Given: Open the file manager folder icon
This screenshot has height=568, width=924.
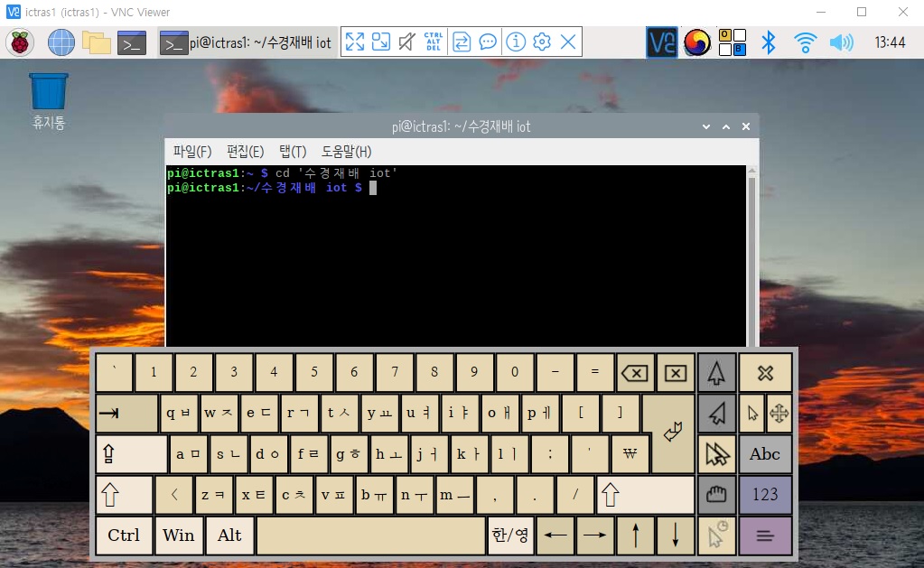Looking at the screenshot, I should 96,42.
